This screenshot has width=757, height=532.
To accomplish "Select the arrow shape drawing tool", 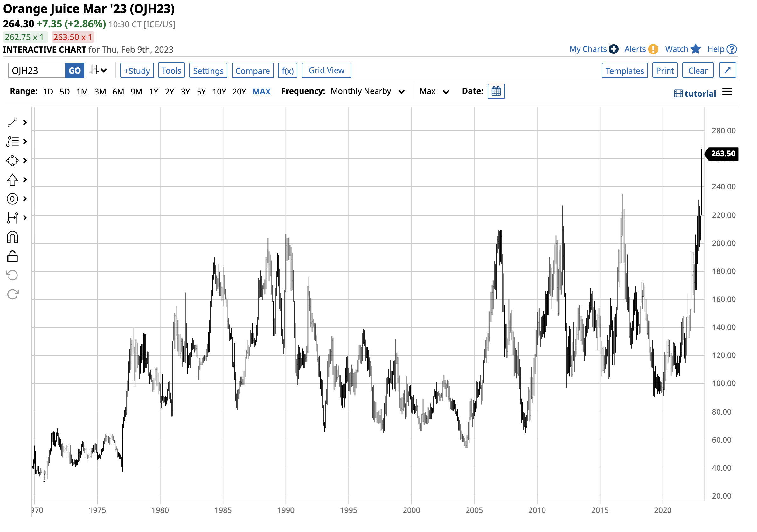I will tap(12, 180).
